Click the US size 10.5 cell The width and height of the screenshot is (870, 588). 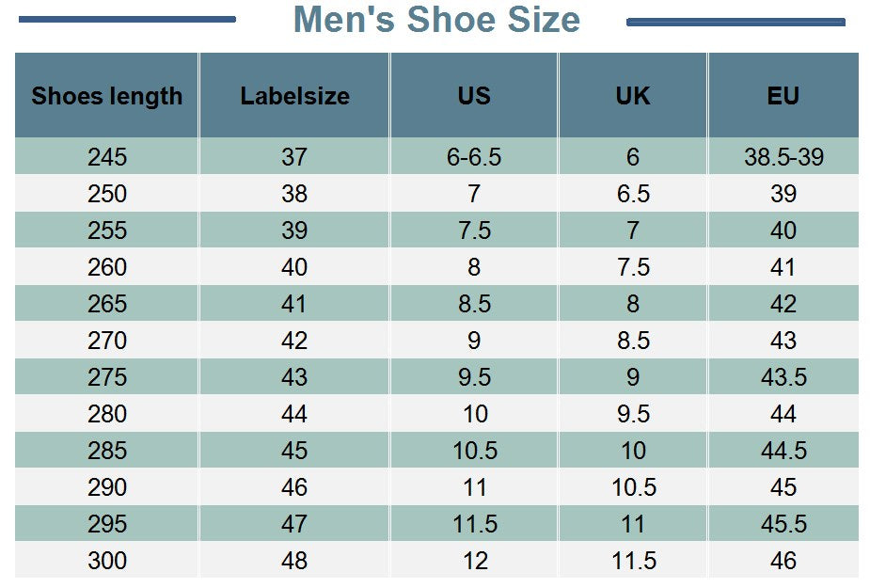click(474, 451)
